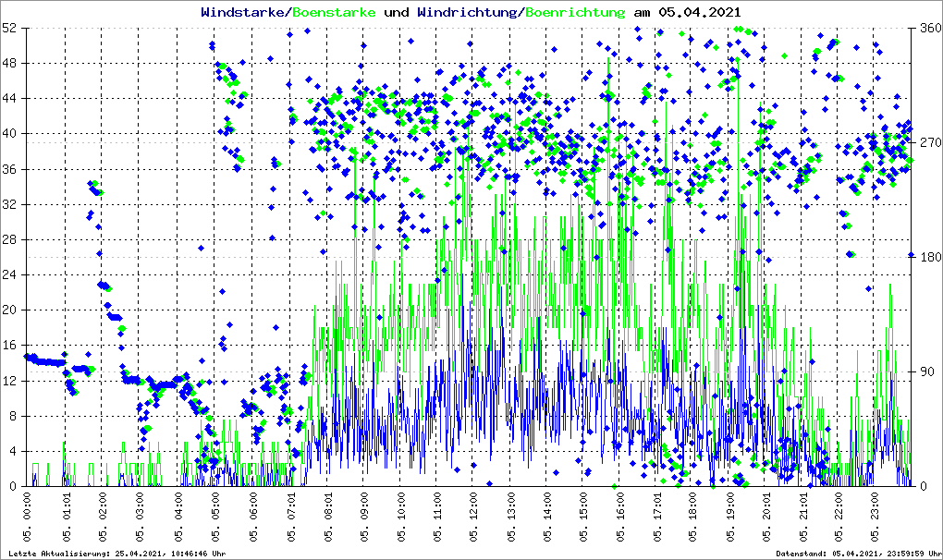
Task: Click the green 'Boenstarke' title text
Action: [334, 12]
